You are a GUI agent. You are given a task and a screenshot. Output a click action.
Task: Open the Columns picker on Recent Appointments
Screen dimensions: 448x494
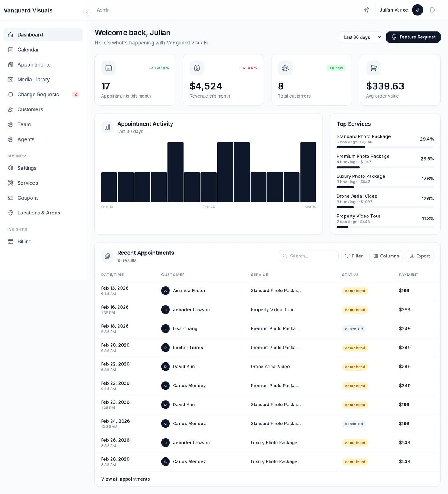386,256
